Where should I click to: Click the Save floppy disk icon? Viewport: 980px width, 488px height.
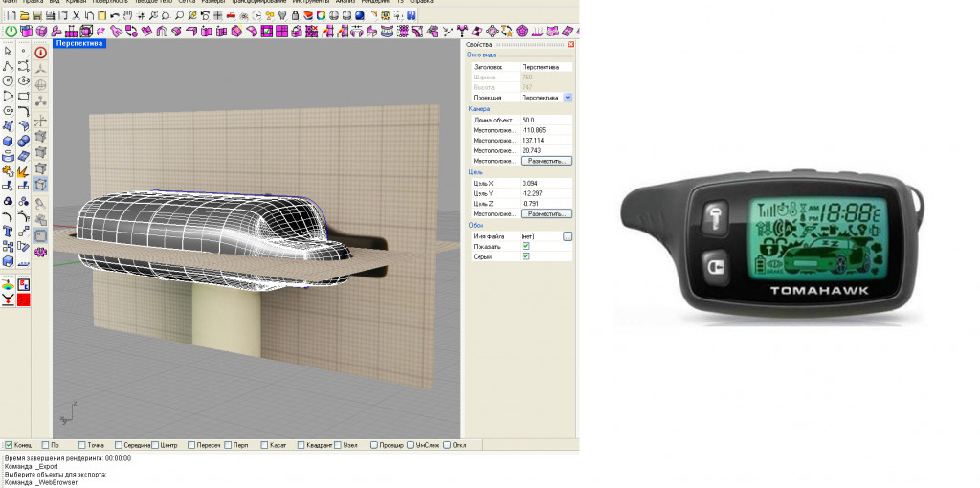pyautogui.click(x=37, y=15)
